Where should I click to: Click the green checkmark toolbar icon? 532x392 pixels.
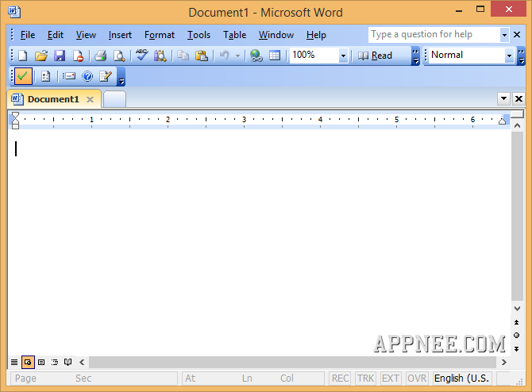[23, 76]
